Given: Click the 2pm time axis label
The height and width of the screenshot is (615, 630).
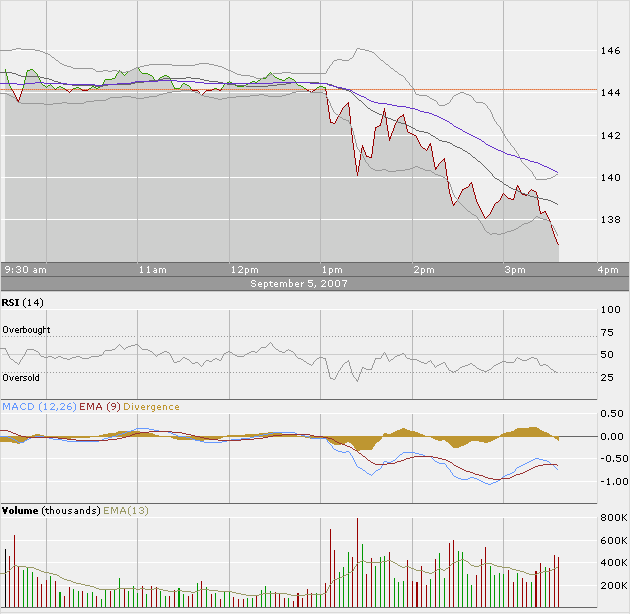Looking at the screenshot, I should 423,270.
